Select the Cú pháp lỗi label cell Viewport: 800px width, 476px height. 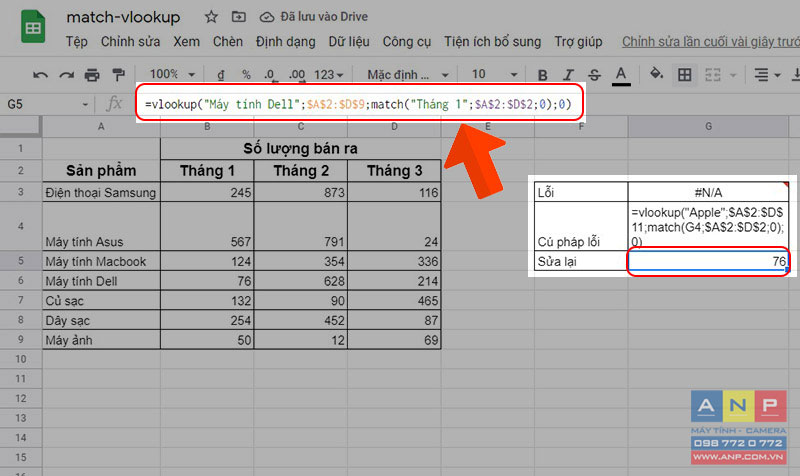[581, 226]
